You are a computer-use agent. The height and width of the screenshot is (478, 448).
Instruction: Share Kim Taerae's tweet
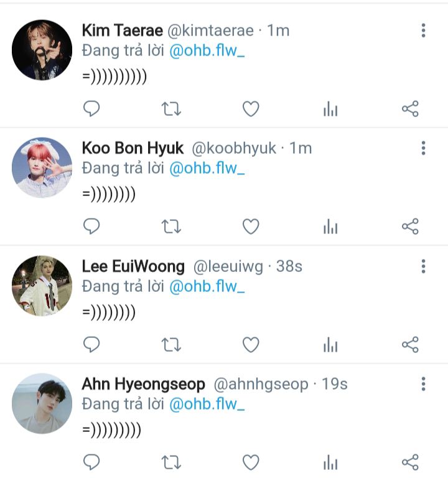point(410,110)
